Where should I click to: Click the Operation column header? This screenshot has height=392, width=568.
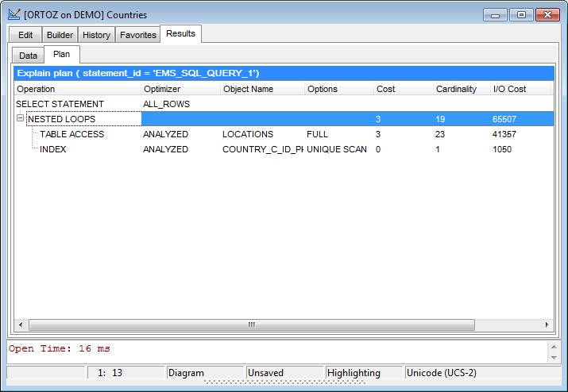tap(77, 89)
